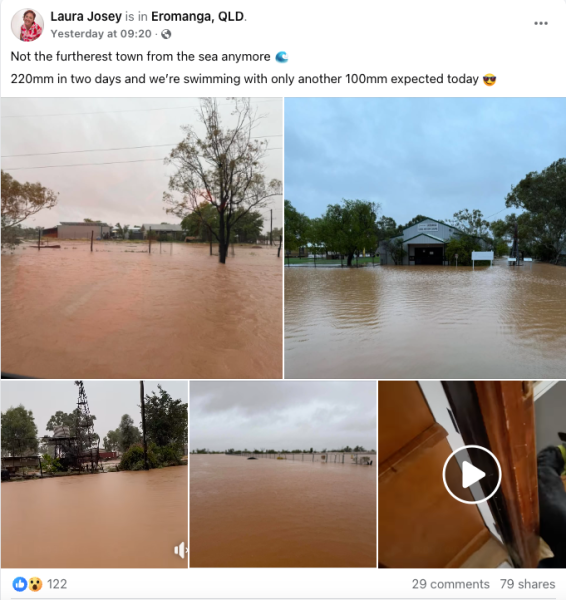This screenshot has height=600, width=566.
Task: Open the Laura Josey name link
Action: [86, 16]
